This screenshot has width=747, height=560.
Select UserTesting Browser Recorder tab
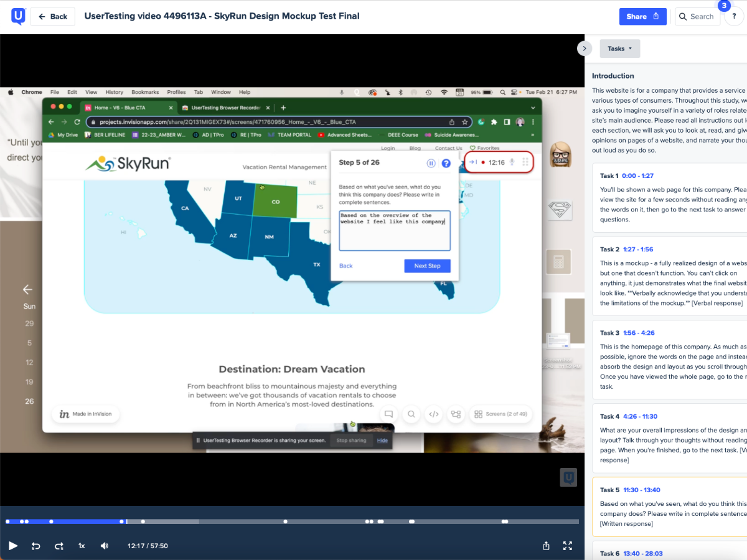tap(226, 108)
